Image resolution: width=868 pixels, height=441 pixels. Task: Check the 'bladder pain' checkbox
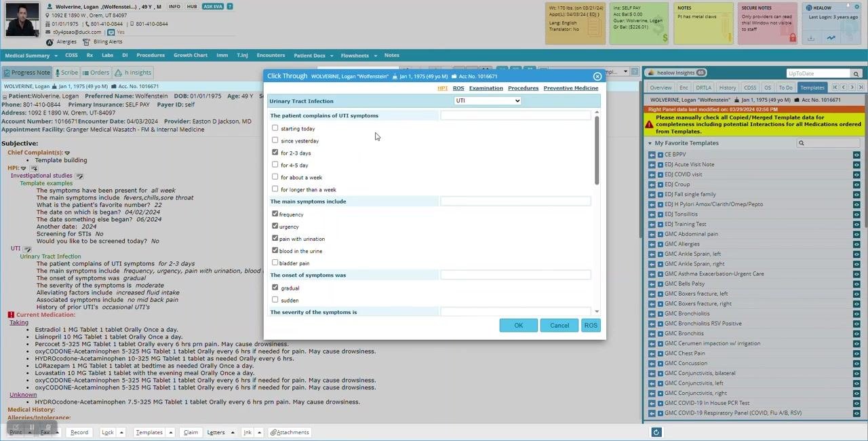pyautogui.click(x=275, y=263)
